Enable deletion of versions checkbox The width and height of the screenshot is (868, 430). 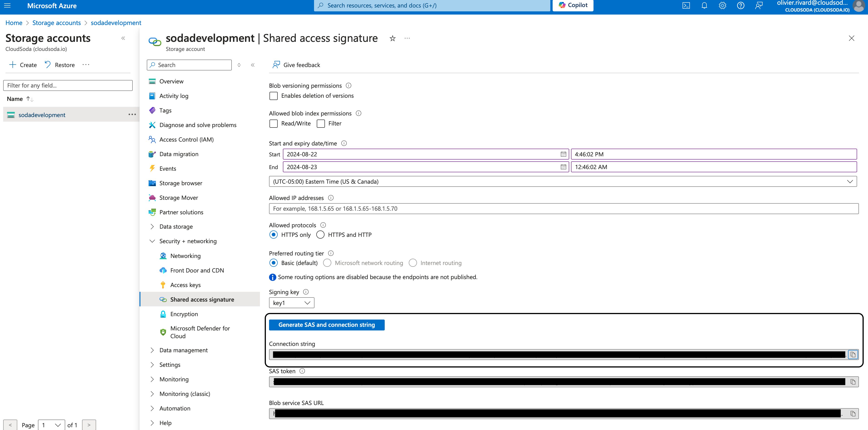pos(274,96)
